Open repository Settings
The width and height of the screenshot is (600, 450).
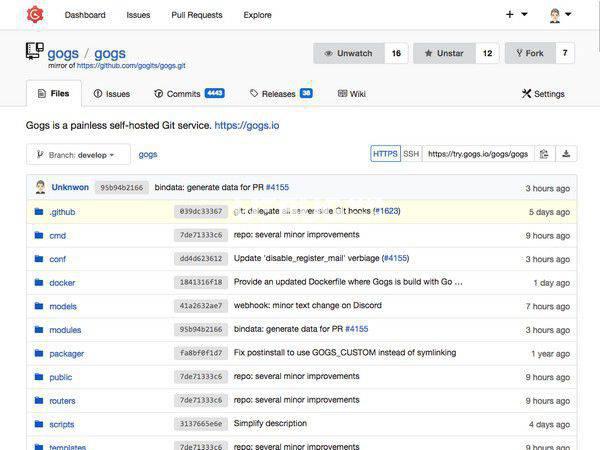(543, 94)
